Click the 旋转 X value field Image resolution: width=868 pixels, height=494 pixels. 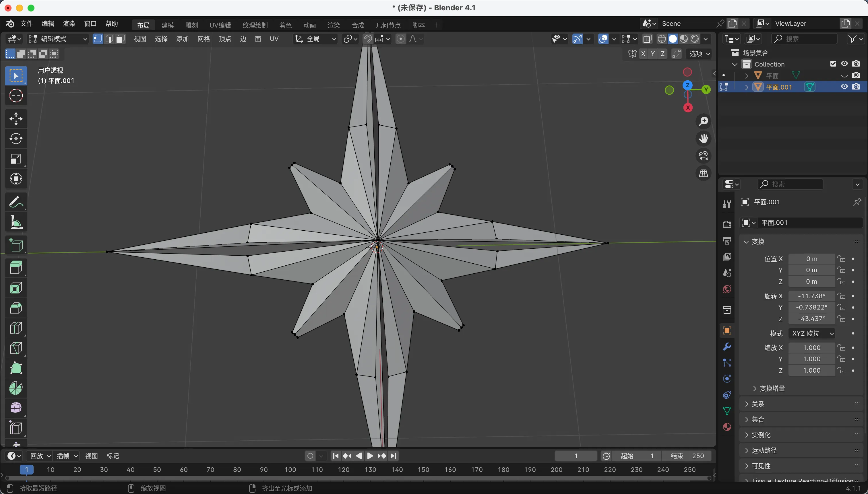click(x=811, y=296)
